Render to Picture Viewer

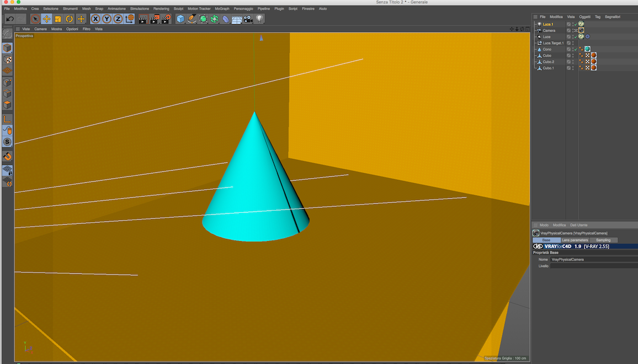pos(154,19)
